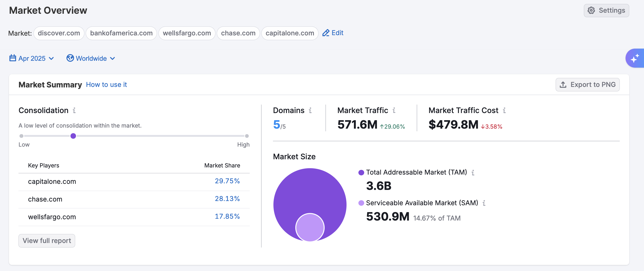The height and width of the screenshot is (271, 644).
Task: Click capitalone.com 29.75% market share value
Action: pos(227,181)
